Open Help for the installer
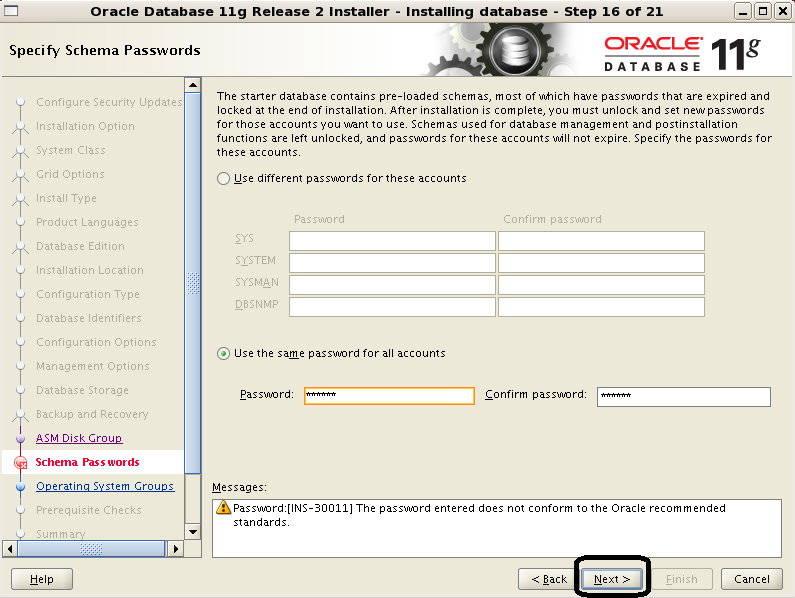Viewport: 795px width, 598px height. [42, 579]
